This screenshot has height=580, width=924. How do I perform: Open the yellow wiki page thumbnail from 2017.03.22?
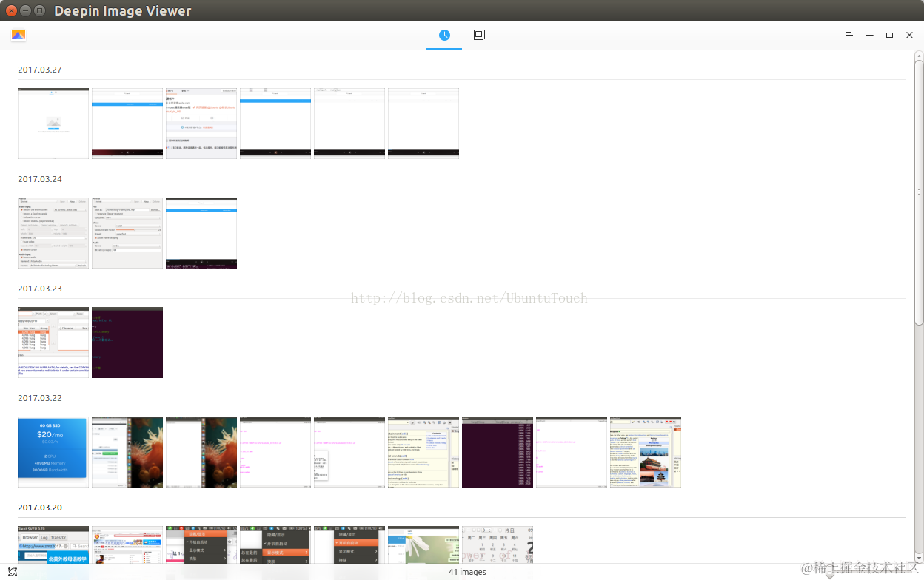click(423, 452)
